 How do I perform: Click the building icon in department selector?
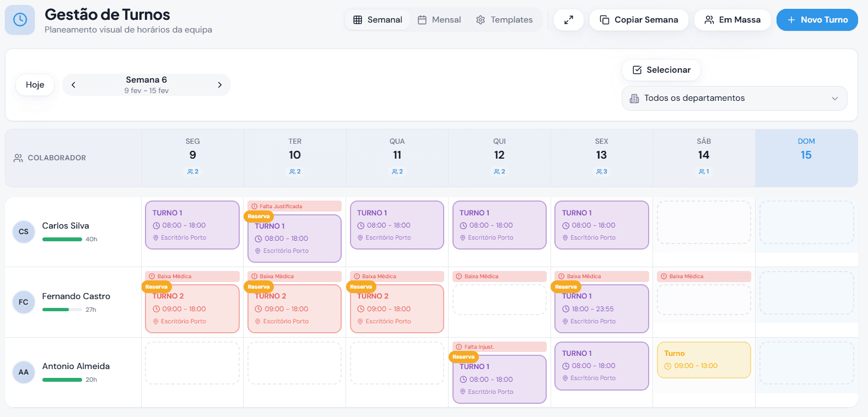(x=634, y=99)
